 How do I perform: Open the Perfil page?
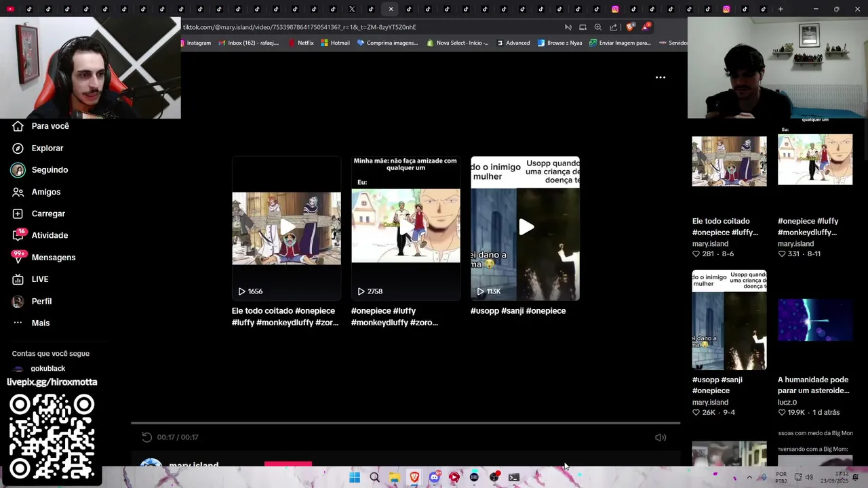pos(32,301)
